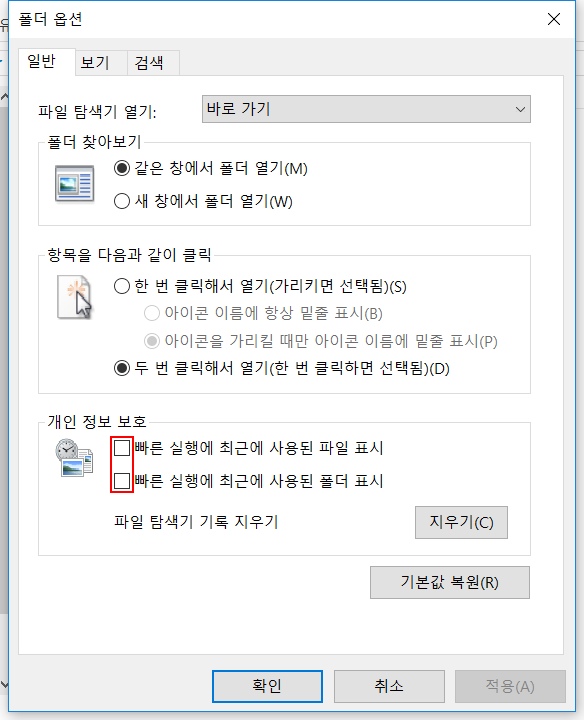Select 같은 창에서 폴더 열기(M) radio button
This screenshot has height=720, width=584.
(122, 168)
